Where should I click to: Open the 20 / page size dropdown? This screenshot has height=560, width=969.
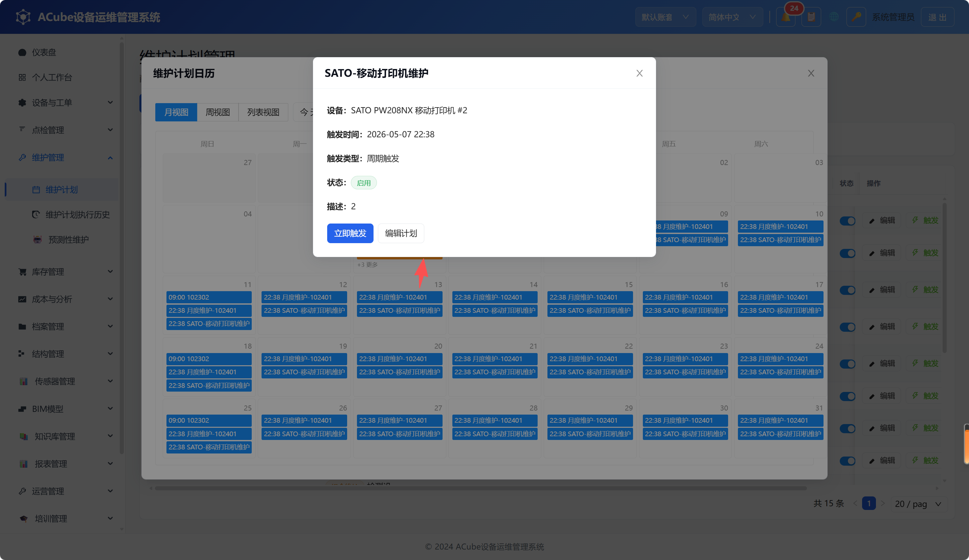point(918,504)
